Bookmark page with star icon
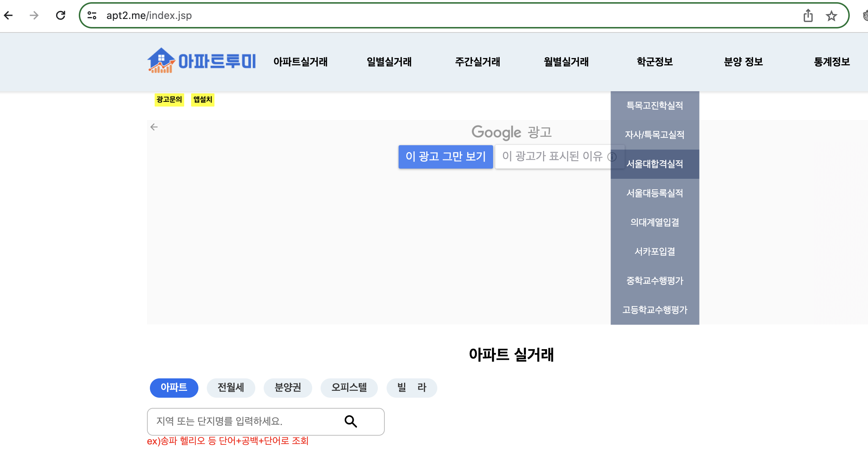Viewport: 868px width, 459px height. (831, 16)
